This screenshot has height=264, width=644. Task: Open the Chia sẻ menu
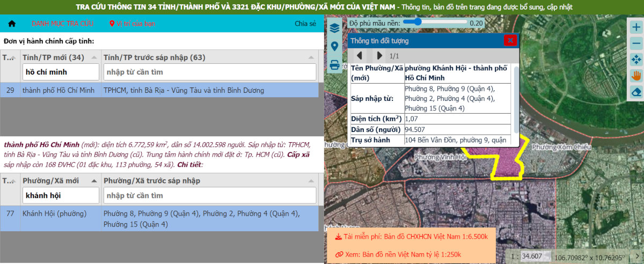click(x=305, y=24)
